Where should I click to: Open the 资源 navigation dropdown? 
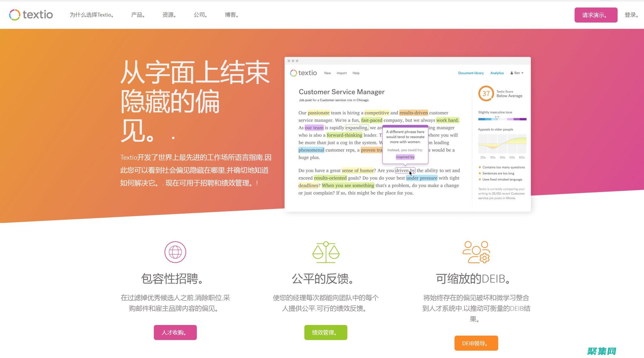pyautogui.click(x=169, y=14)
